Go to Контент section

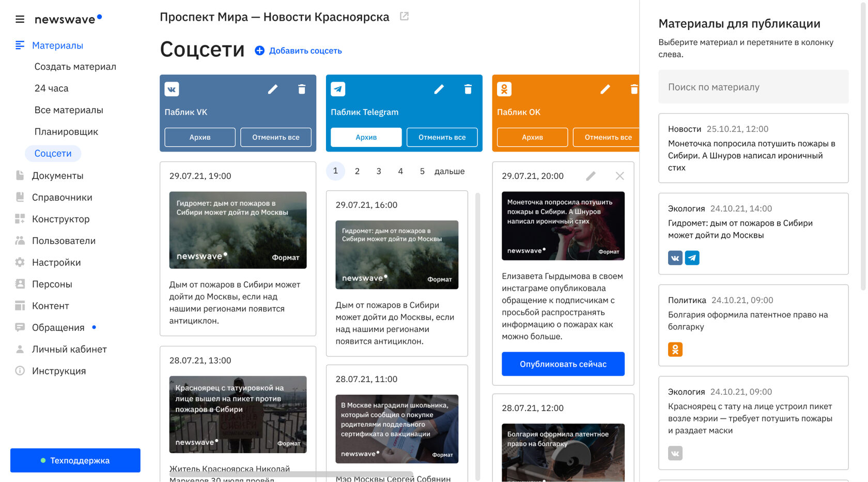click(x=50, y=306)
